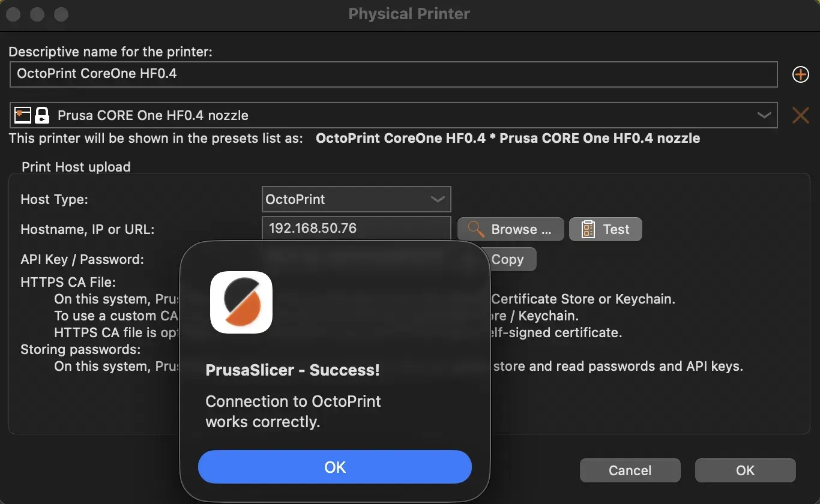820x504 pixels.
Task: Dismiss the Success dialog with blue OK
Action: (335, 467)
